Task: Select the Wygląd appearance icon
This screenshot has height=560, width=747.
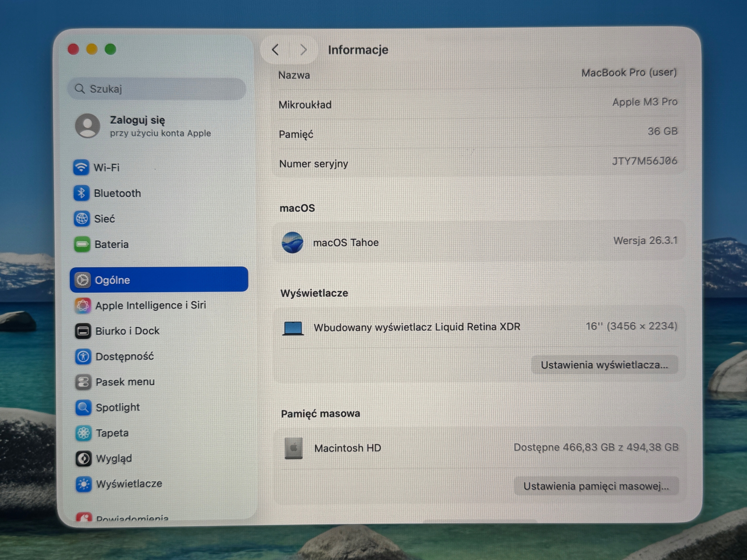Action: (83, 459)
